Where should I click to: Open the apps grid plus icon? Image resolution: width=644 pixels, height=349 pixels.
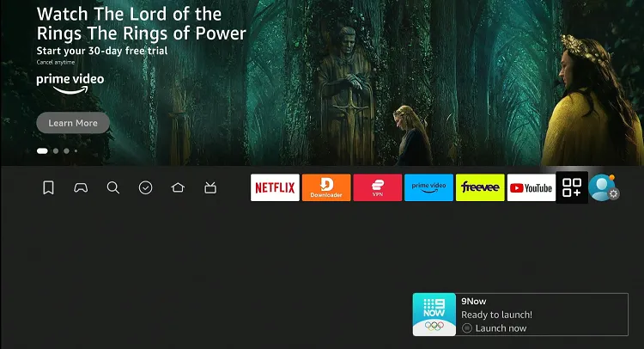tap(572, 187)
